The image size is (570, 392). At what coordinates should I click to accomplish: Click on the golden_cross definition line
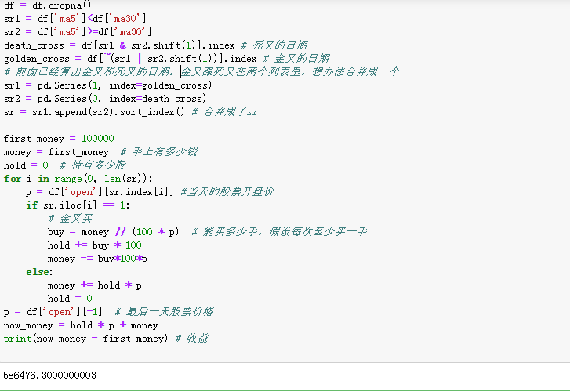click(167, 59)
